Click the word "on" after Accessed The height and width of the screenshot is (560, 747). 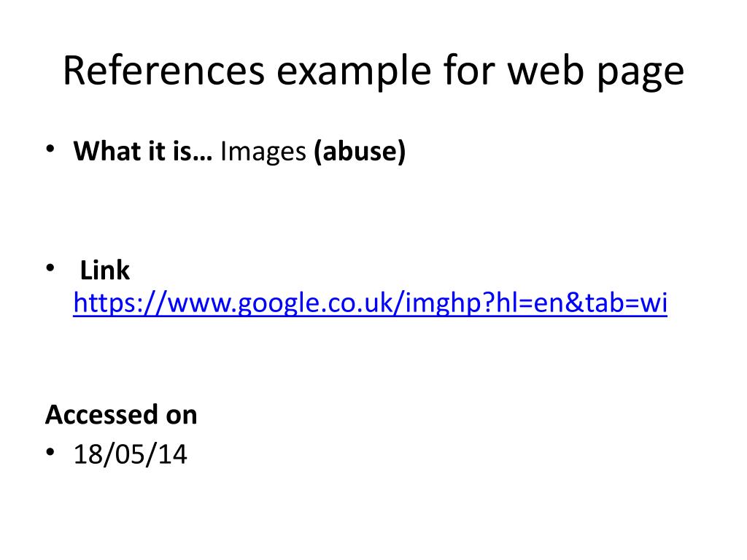[x=181, y=416]
